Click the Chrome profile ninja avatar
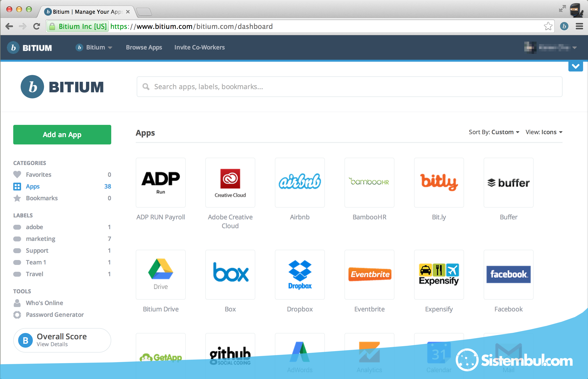This screenshot has height=379, width=588. pos(576,10)
